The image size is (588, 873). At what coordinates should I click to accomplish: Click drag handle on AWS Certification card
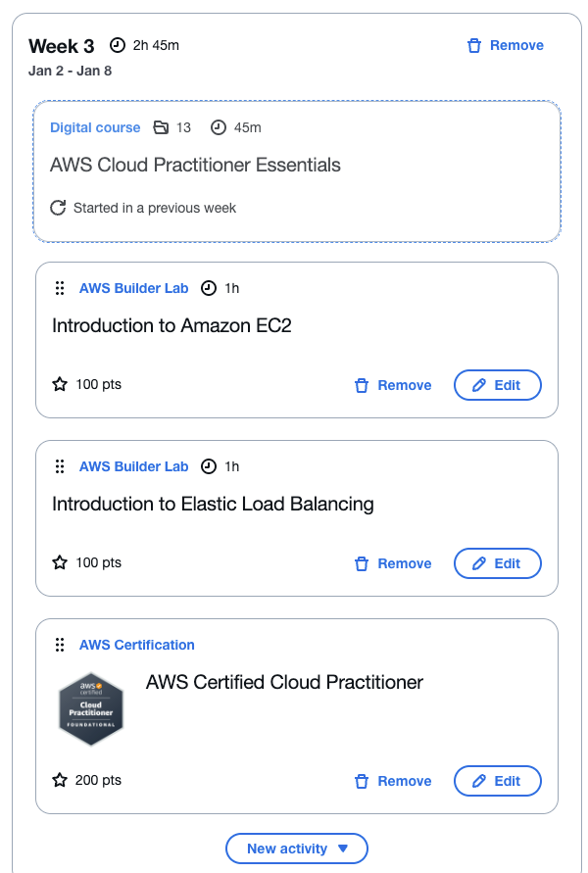pyautogui.click(x=60, y=645)
